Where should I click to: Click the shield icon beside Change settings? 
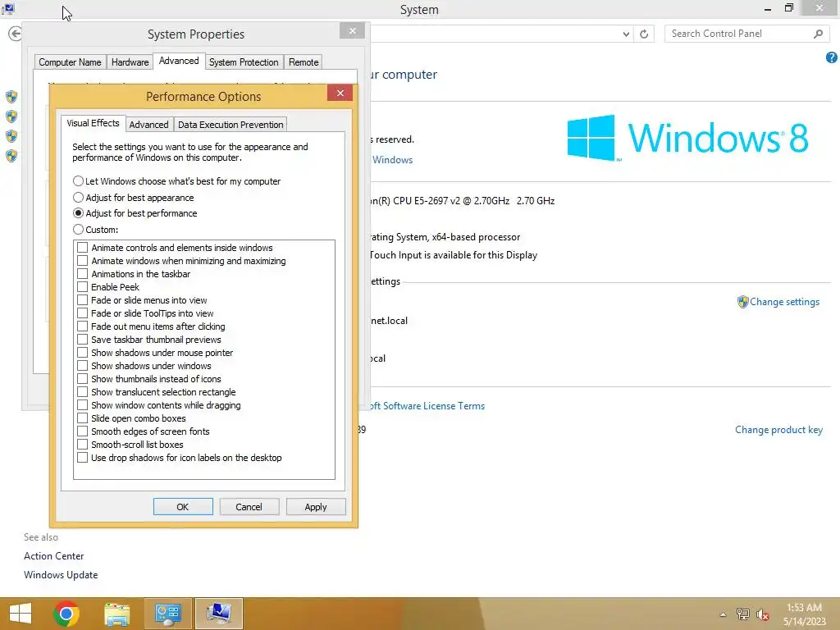742,302
